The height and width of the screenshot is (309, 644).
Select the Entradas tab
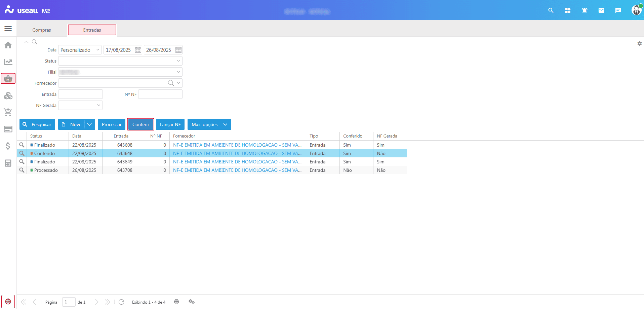[92, 30]
